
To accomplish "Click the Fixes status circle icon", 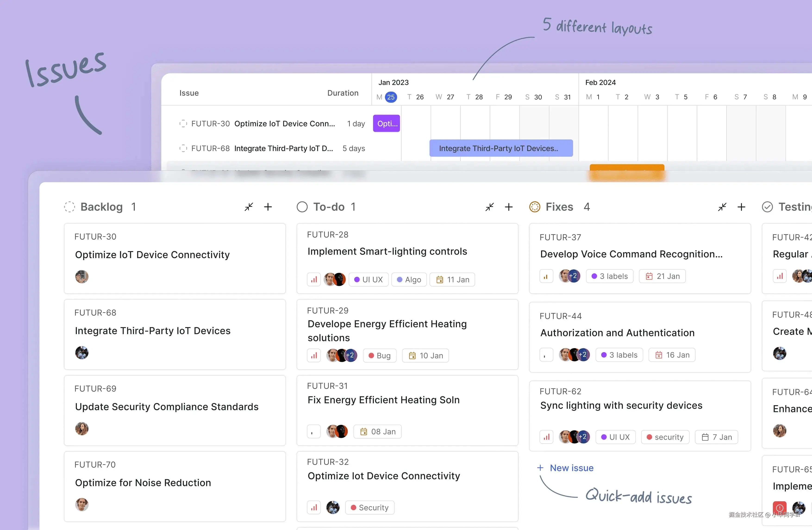I will click(x=535, y=207).
